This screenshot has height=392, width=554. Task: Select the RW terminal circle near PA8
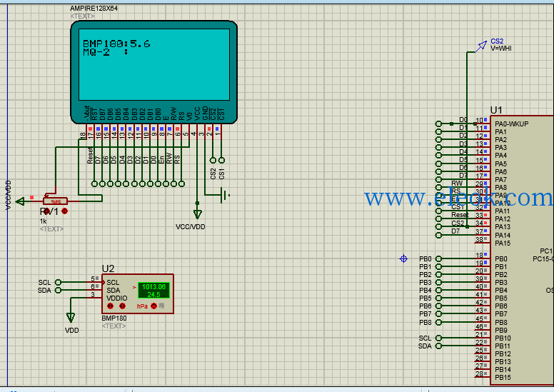[x=438, y=187]
